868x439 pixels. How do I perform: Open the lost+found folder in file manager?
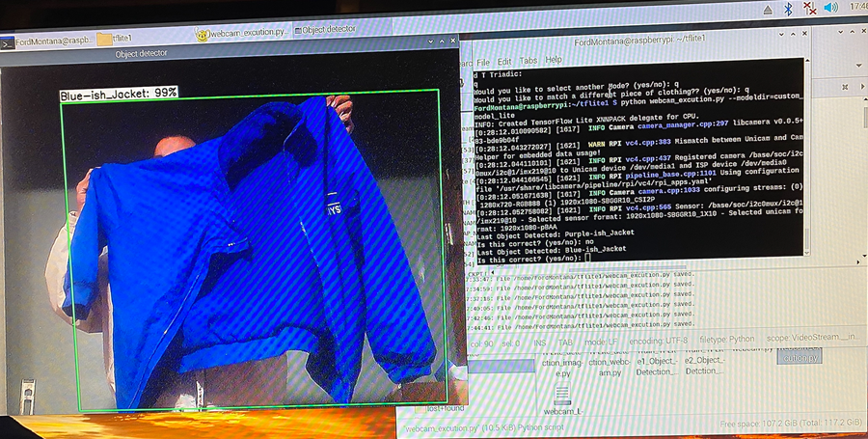coord(446,408)
